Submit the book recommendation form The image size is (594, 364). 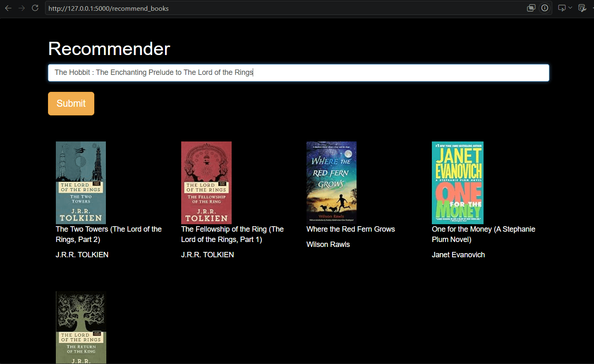point(71,103)
